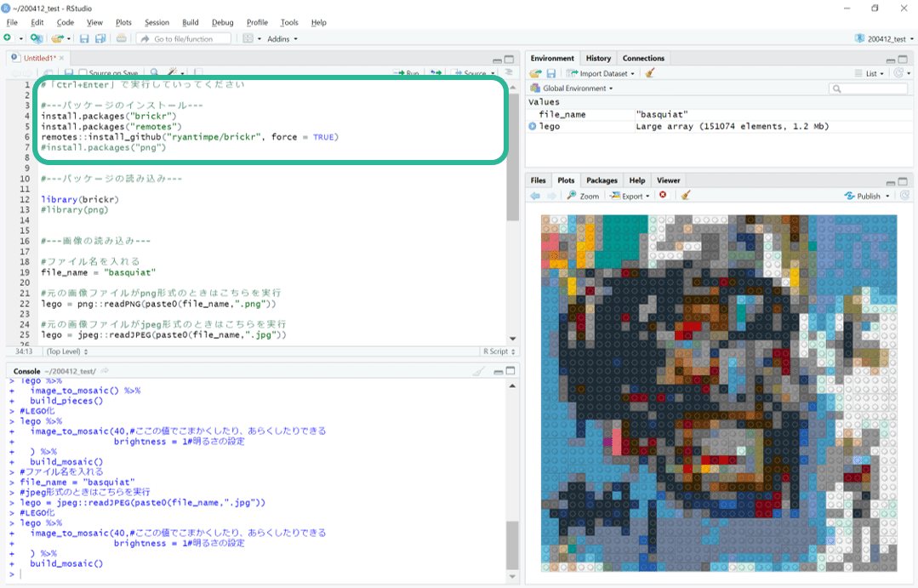Viewport: 918px width, 588px height.
Task: Save current document with main toolbar disk icon
Action: pyautogui.click(x=84, y=38)
